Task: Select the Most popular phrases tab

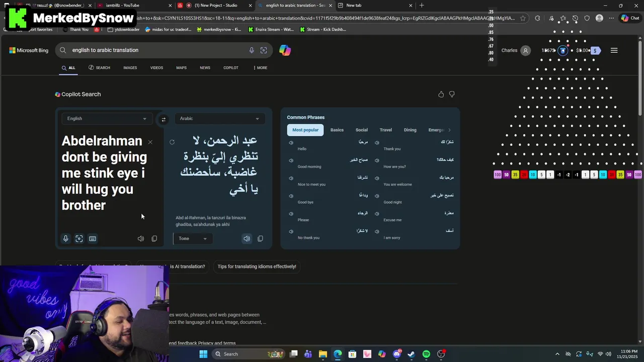Action: (x=305, y=130)
